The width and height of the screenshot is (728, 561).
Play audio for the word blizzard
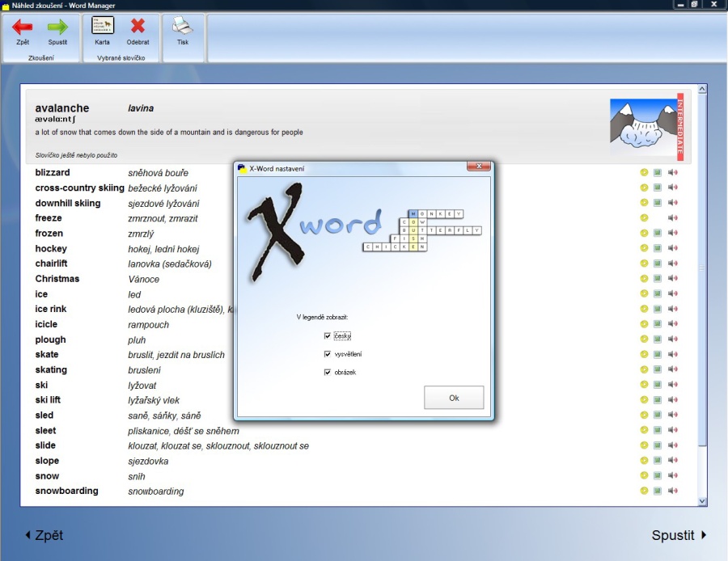tap(673, 172)
